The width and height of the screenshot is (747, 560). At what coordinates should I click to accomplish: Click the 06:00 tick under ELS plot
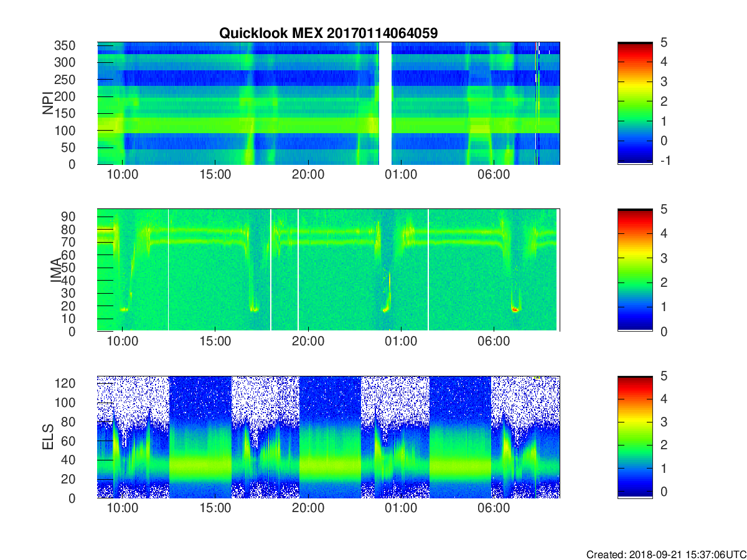[x=494, y=508]
